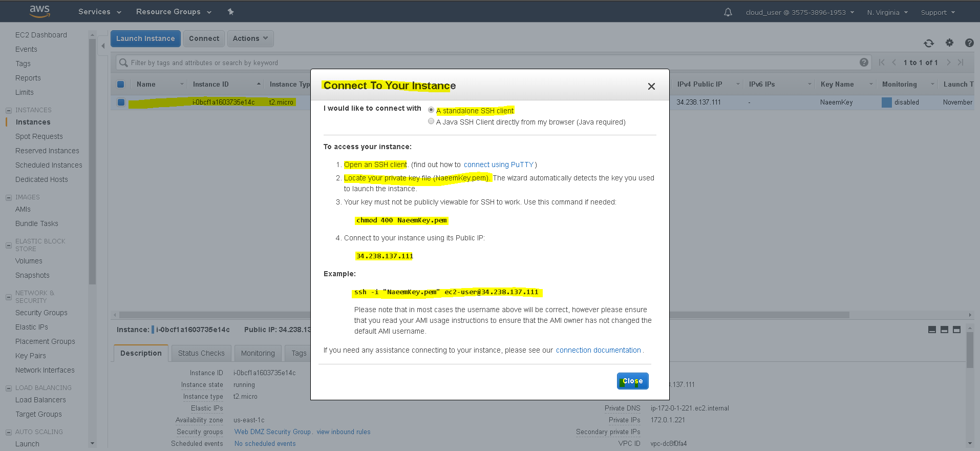The height and width of the screenshot is (451, 980).
Task: Click the notifications bell icon
Action: click(x=728, y=12)
